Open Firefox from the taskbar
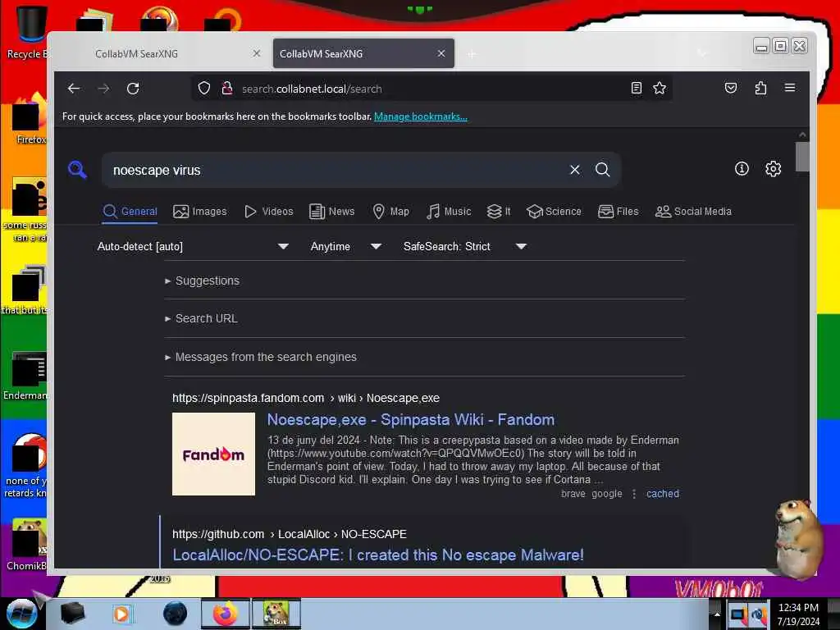 (x=226, y=614)
